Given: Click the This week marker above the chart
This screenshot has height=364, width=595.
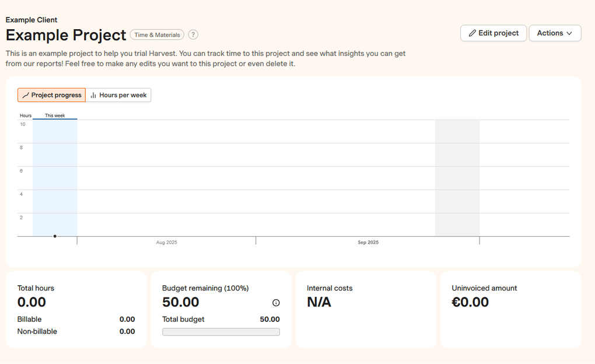Looking at the screenshot, I should click(x=54, y=116).
